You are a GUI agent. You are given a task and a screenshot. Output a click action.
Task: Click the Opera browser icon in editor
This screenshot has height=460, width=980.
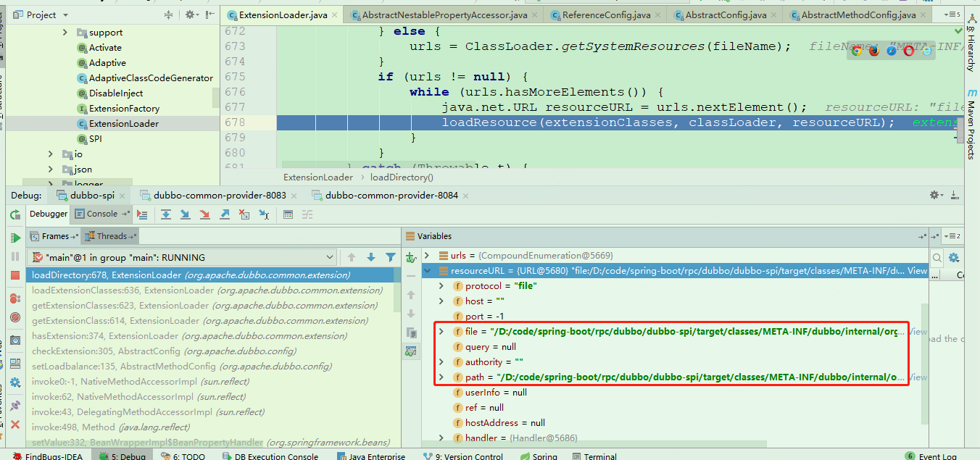[x=909, y=51]
